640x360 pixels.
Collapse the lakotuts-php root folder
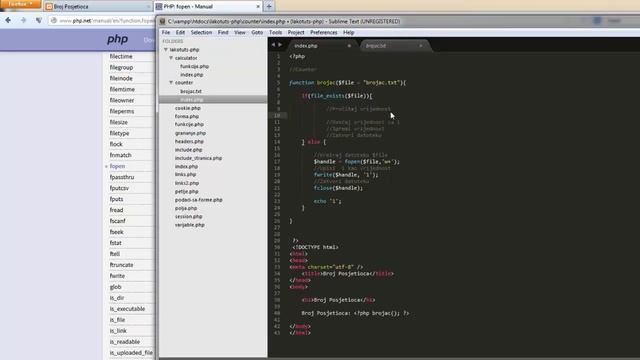[x=166, y=49]
